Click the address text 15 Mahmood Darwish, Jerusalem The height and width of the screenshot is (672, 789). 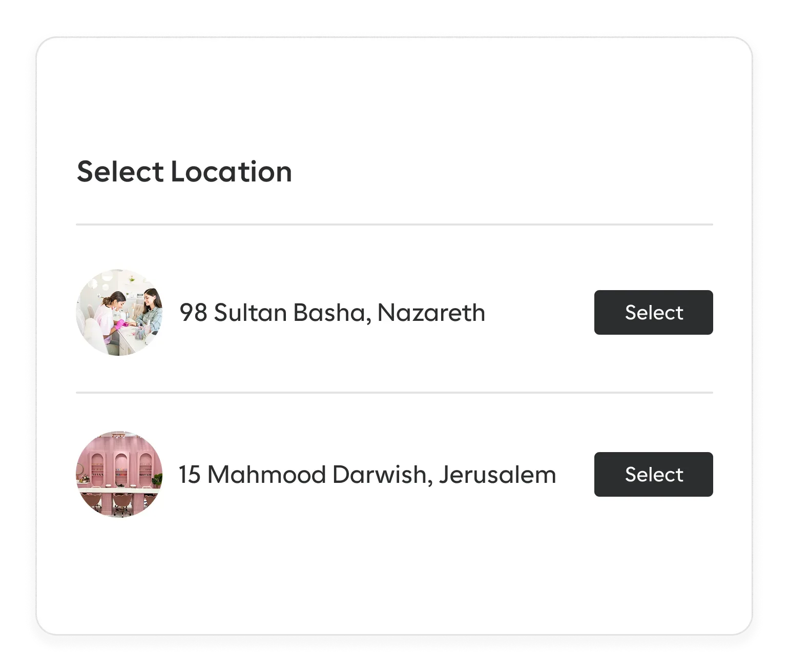coord(367,474)
